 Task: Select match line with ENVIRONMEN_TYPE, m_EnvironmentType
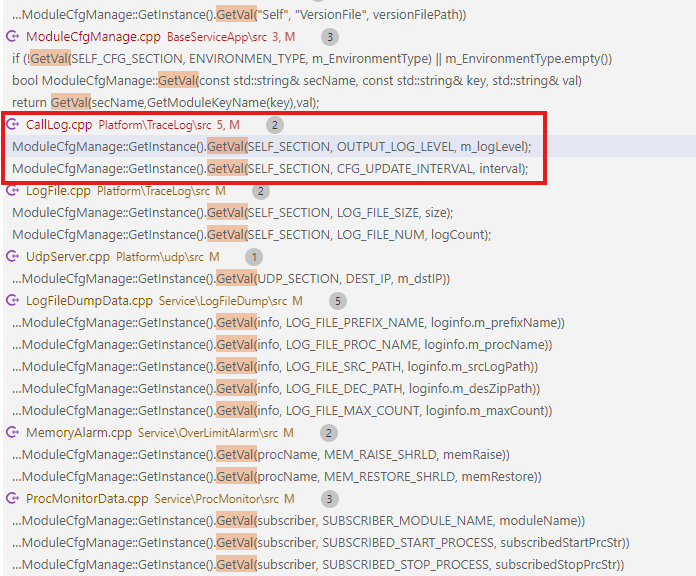tap(312, 59)
